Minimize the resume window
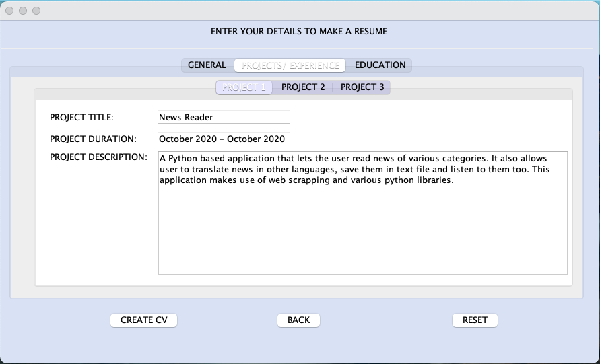This screenshot has width=600, height=364. [23, 11]
